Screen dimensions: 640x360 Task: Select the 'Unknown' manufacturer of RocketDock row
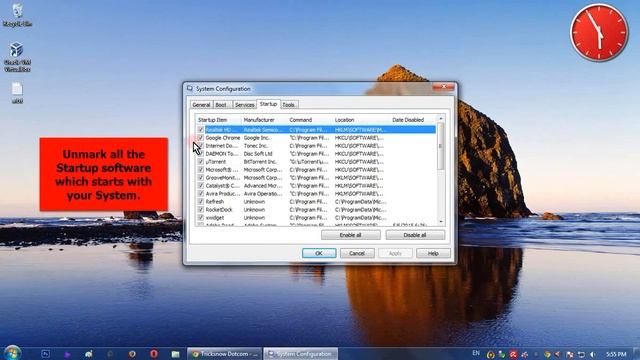[254, 209]
